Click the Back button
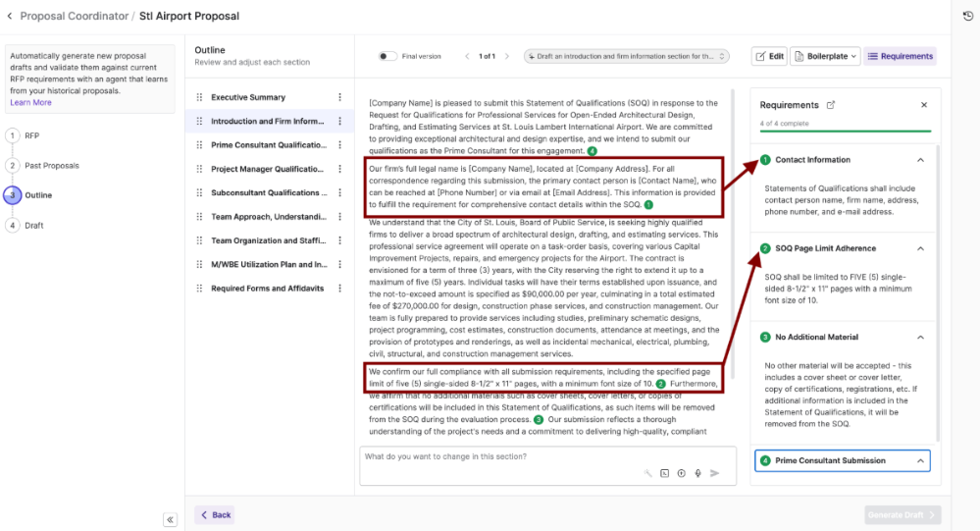 (x=215, y=515)
